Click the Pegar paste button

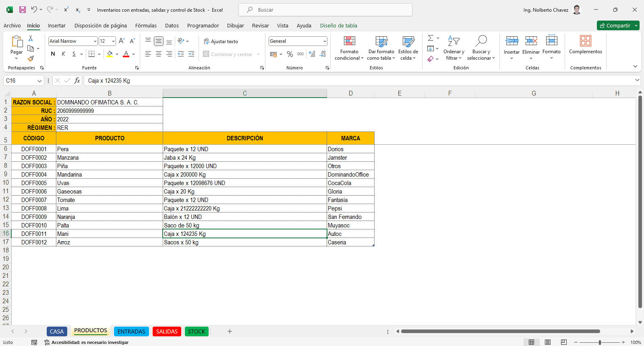click(x=17, y=45)
